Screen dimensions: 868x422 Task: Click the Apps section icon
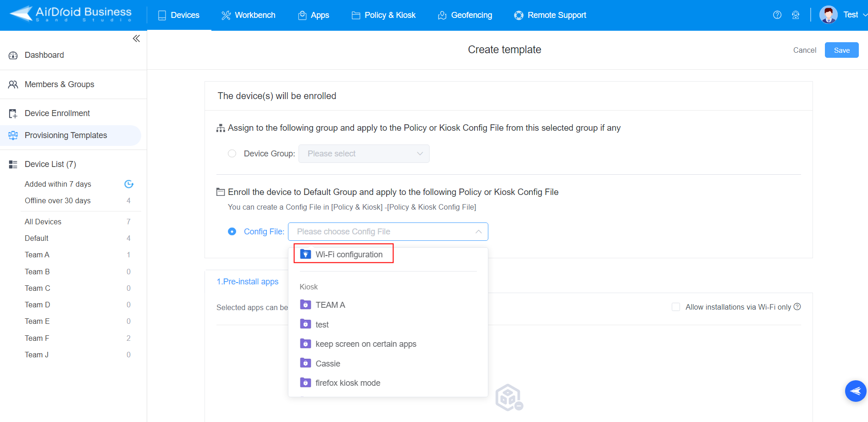tap(302, 15)
